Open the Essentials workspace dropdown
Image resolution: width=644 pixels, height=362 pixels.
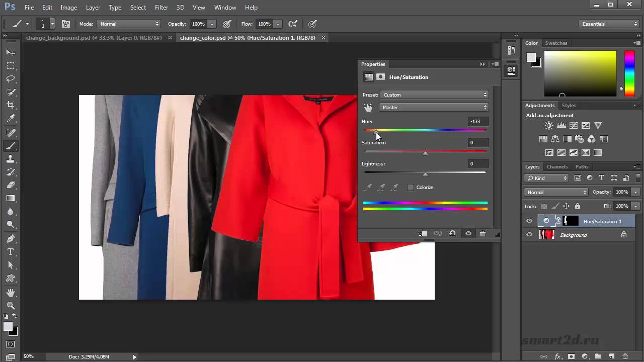(x=609, y=24)
